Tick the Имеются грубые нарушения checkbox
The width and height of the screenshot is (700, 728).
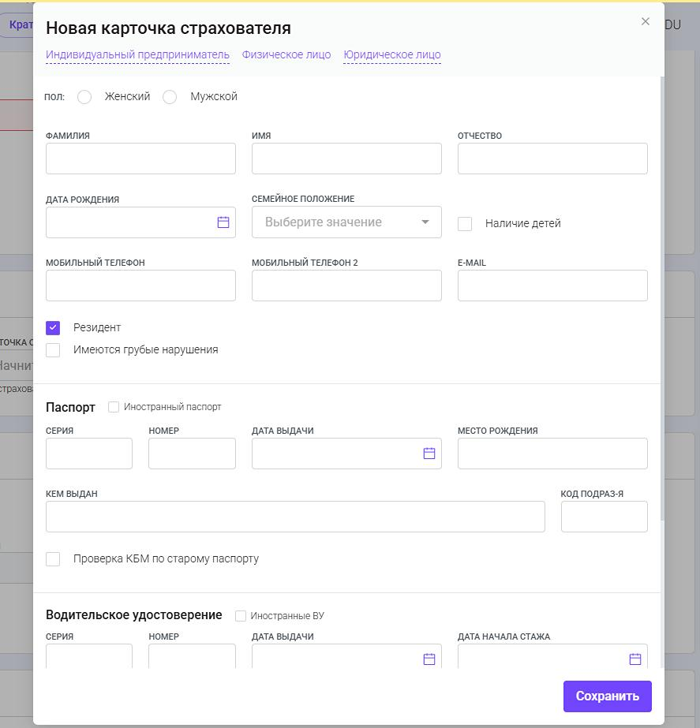point(53,350)
